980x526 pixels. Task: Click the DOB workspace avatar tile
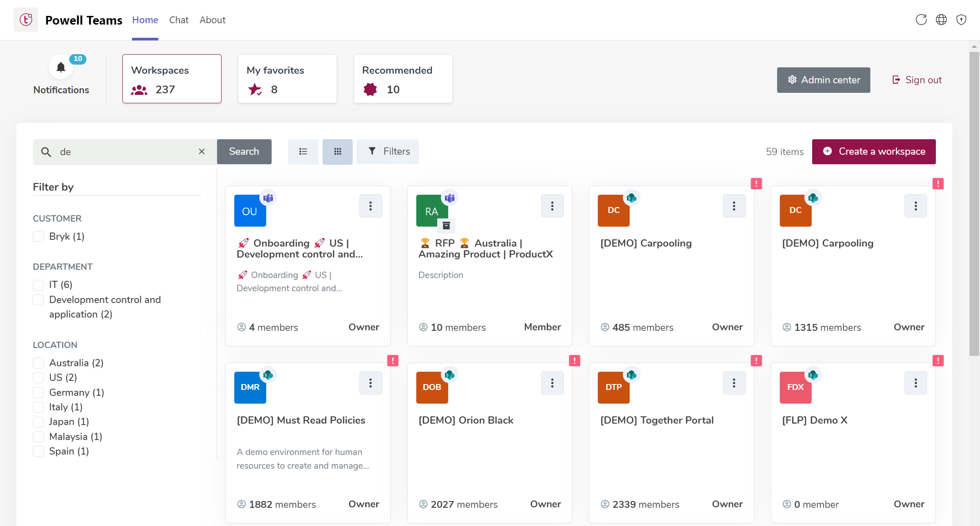[x=432, y=388]
